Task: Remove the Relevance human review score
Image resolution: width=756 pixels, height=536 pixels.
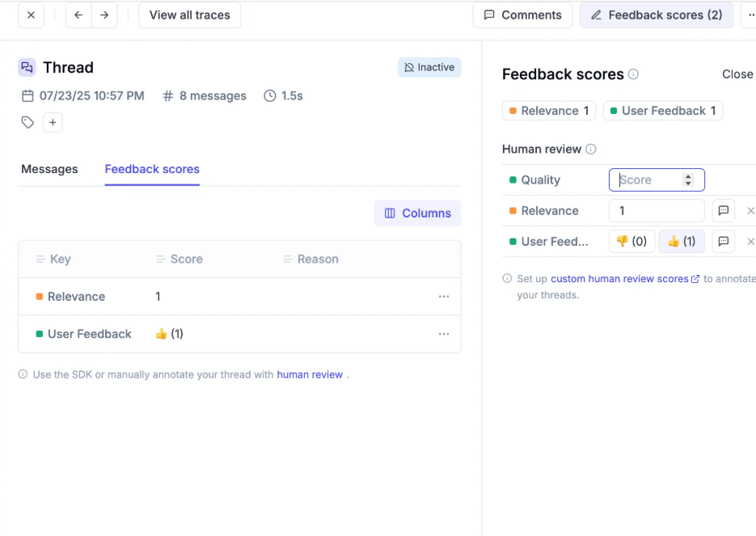Action: click(750, 211)
